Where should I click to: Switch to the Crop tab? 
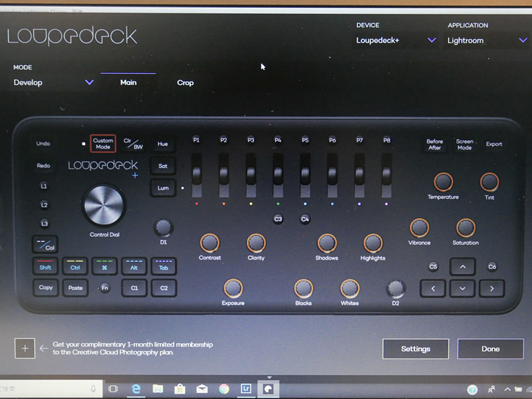[x=186, y=82]
